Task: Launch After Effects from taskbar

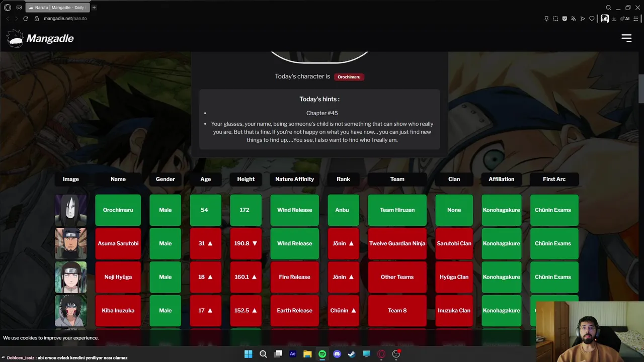Action: point(293,354)
